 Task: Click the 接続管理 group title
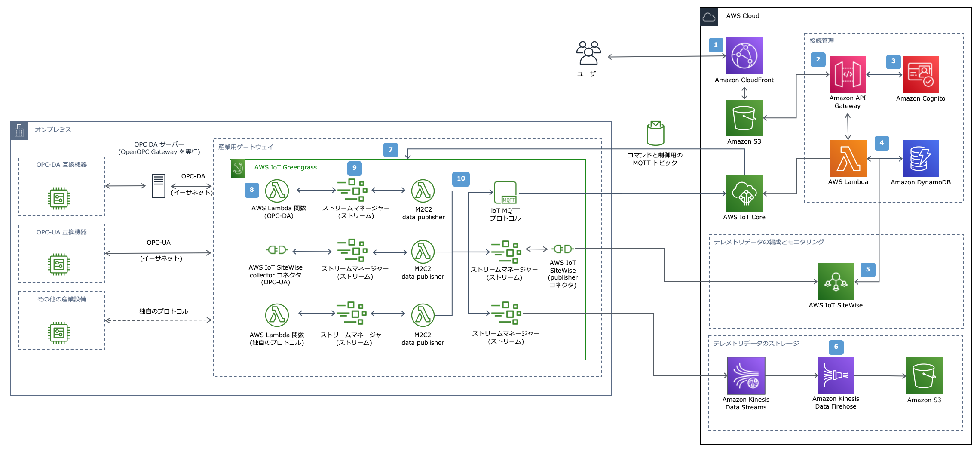point(822,41)
